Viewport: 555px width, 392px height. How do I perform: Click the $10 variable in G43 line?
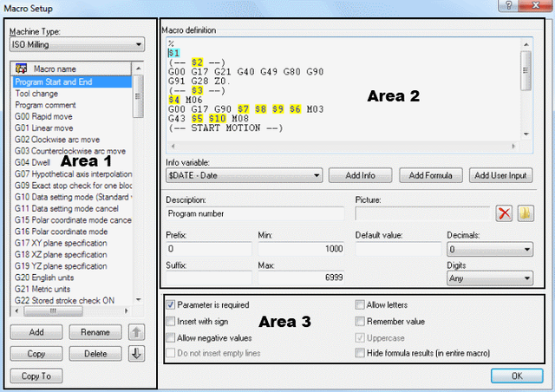(x=217, y=119)
